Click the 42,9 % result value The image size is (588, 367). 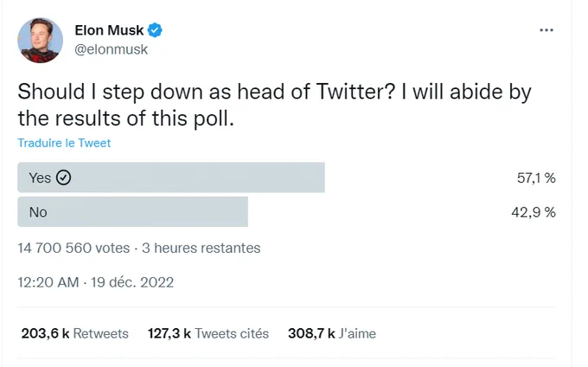pyautogui.click(x=534, y=212)
